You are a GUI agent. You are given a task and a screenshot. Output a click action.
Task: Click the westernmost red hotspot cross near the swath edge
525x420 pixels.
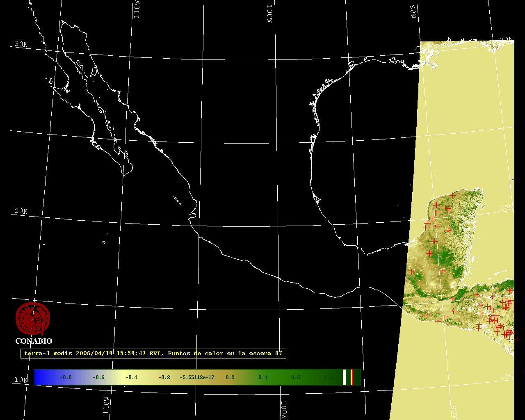click(x=412, y=272)
